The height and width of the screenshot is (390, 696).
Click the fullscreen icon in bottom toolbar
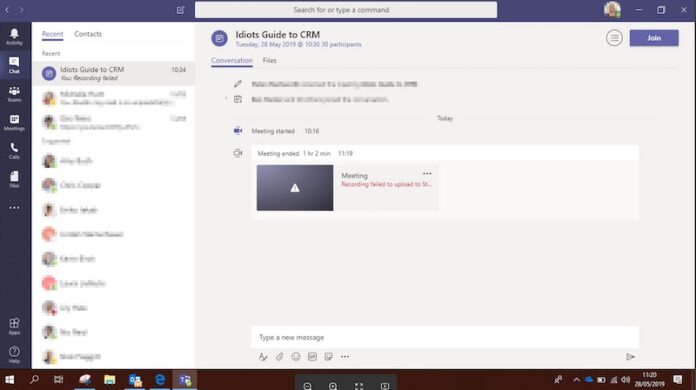tap(359, 386)
